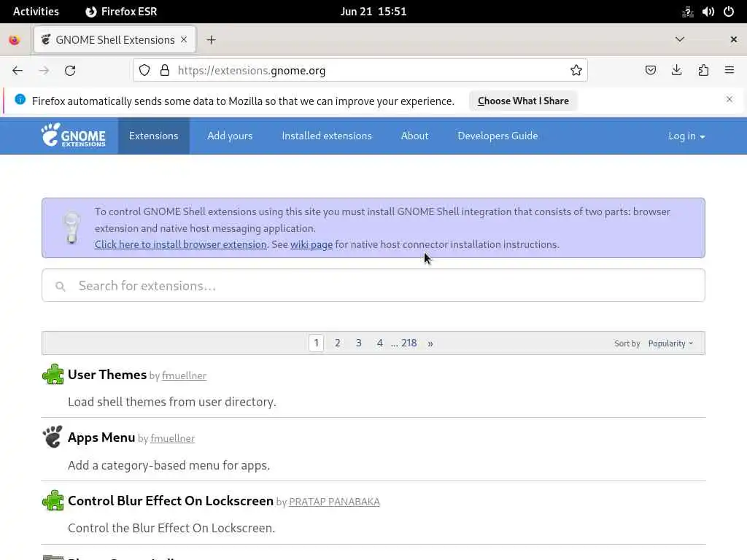
Task: Go to page 1 of results
Action: [x=317, y=343]
